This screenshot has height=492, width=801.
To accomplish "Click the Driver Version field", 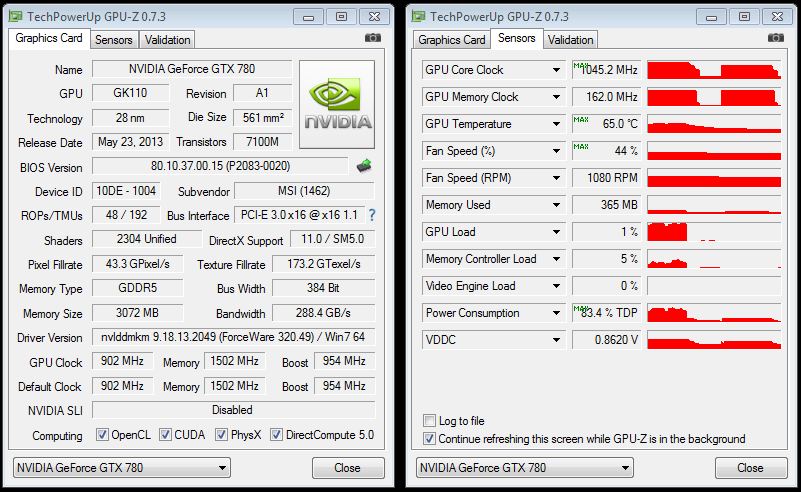I will pos(233,337).
